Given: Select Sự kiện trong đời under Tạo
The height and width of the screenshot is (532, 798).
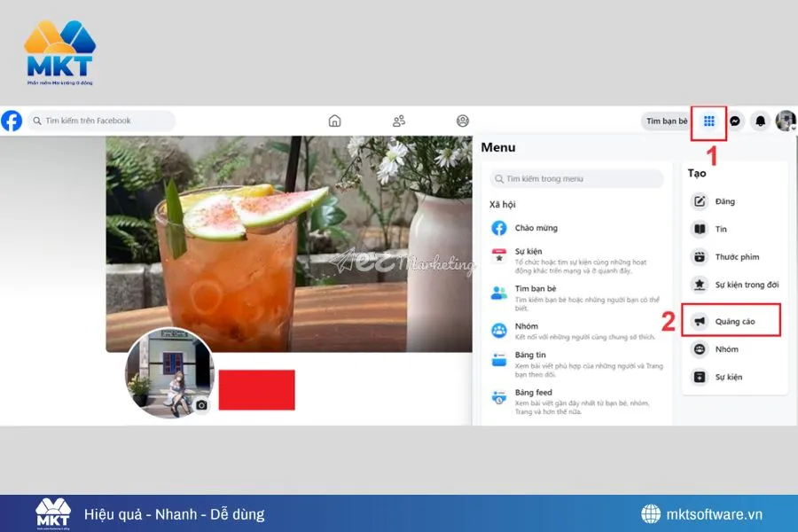Looking at the screenshot, I should coord(700,285).
